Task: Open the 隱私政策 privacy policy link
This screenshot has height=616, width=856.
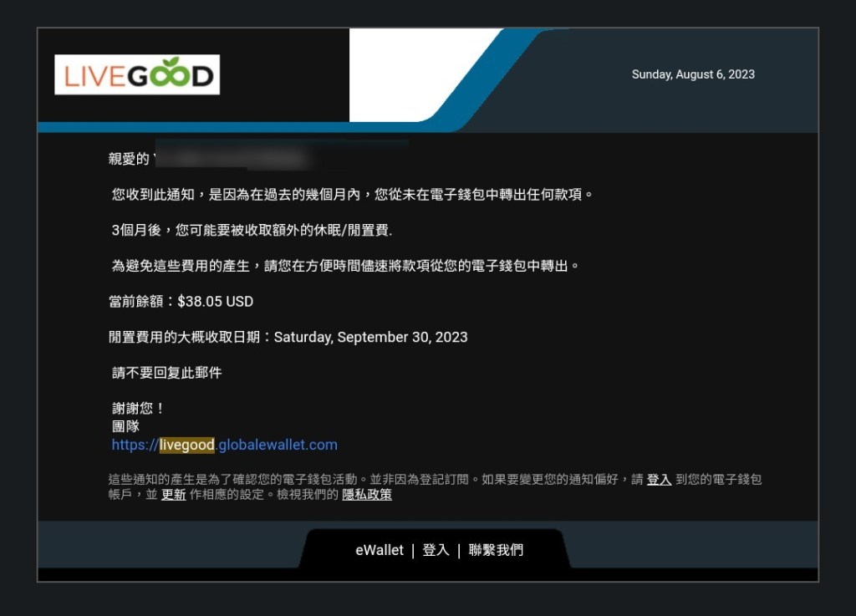Action: pos(366,495)
